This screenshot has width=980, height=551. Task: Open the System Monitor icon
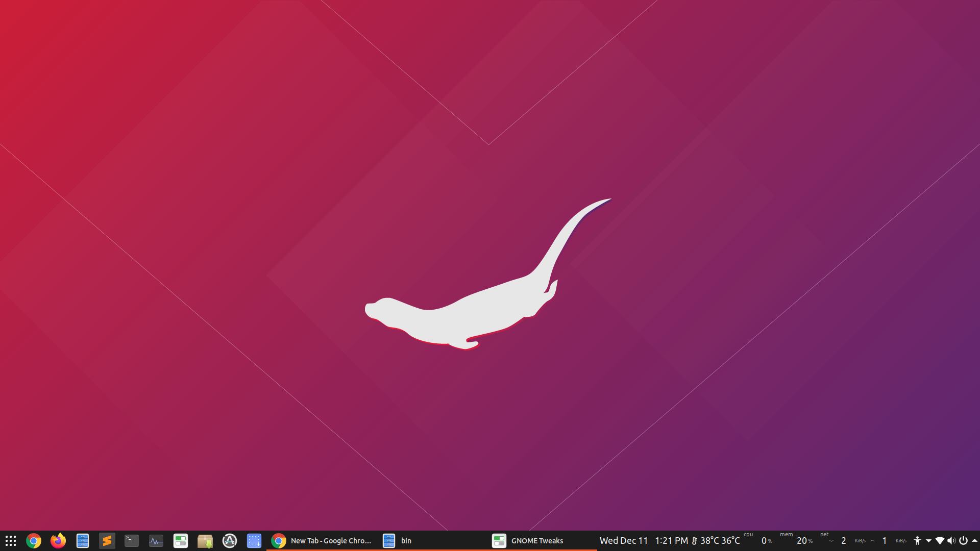[x=156, y=541]
